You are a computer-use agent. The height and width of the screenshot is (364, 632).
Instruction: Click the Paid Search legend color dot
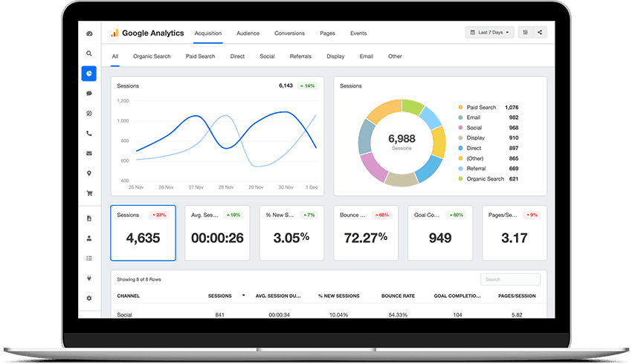pyautogui.click(x=460, y=108)
